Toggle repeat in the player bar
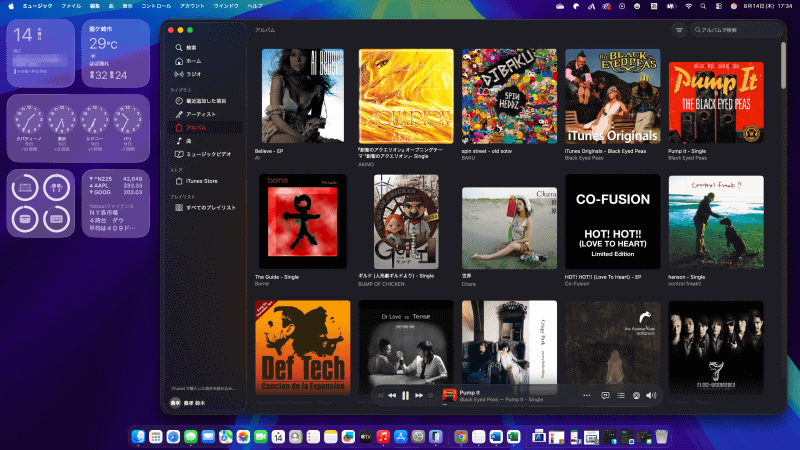This screenshot has height=450, width=800. [x=431, y=395]
